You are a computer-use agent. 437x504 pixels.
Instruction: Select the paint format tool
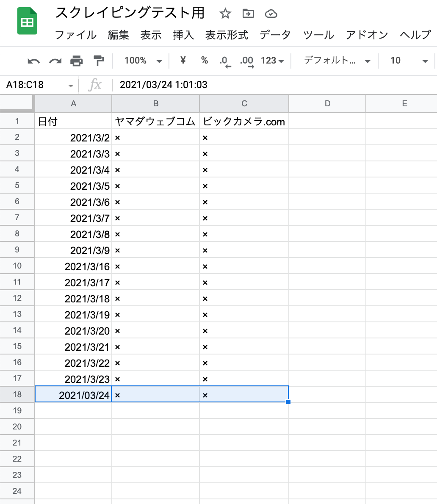tap(98, 61)
